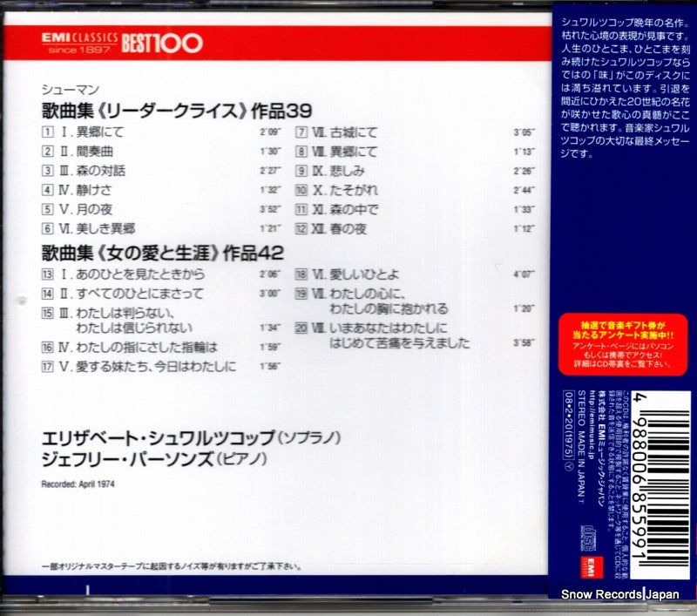
Task: Click the track number box 1
Action: click(48, 132)
